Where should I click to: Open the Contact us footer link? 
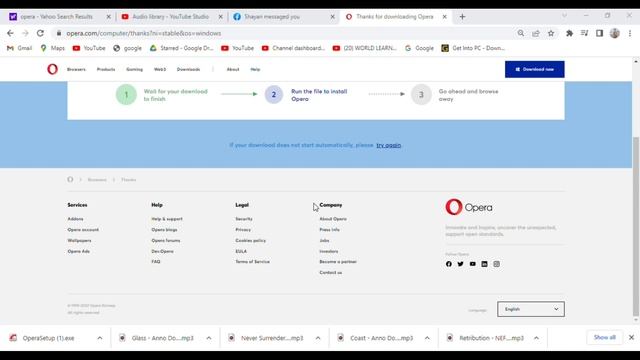[331, 272]
